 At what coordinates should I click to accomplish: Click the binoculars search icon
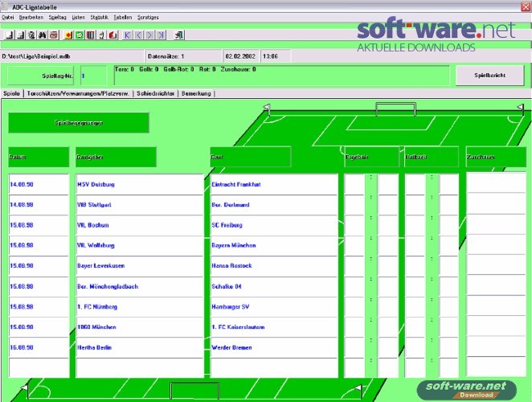tap(43, 35)
